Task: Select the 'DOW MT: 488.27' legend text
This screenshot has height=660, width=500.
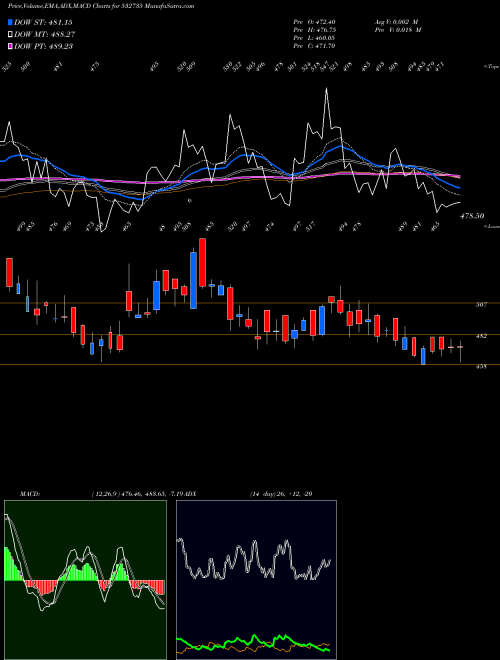Action: click(x=45, y=34)
